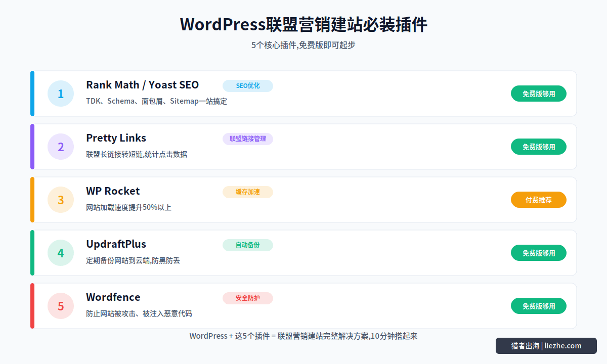Click the UpdraftPlus title
This screenshot has width=607, height=364.
[116, 244]
